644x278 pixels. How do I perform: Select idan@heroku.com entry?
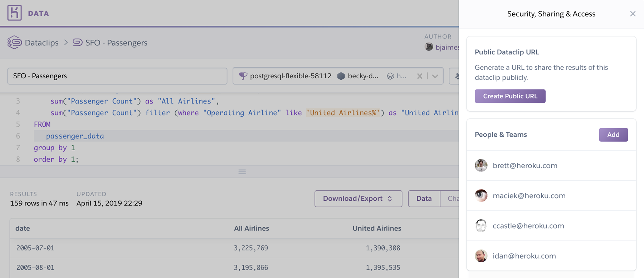(551, 256)
